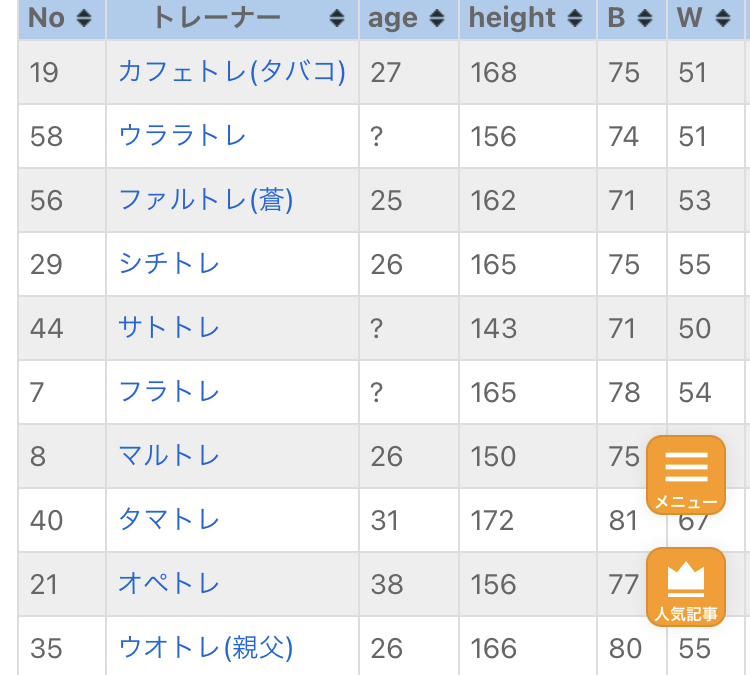
Task: Click the マルトレ trainer link
Action: 169,456
